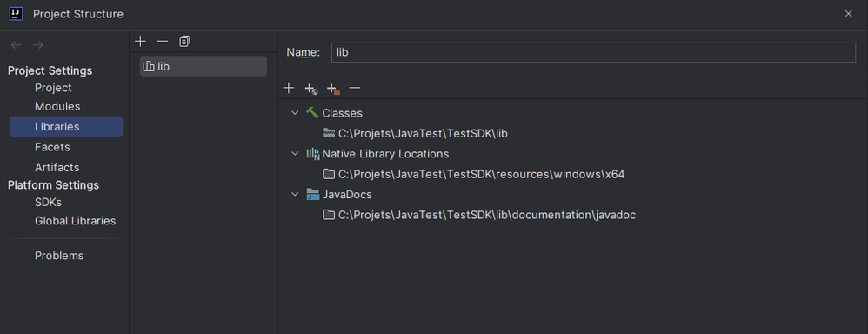868x334 pixels.
Task: Select the resources\windows\x64 native path
Action: (x=481, y=174)
